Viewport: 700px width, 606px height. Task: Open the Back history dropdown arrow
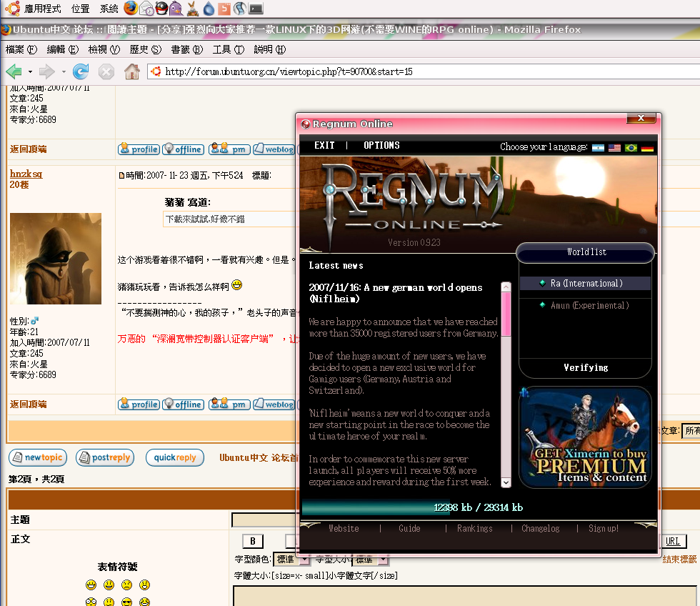coord(30,71)
